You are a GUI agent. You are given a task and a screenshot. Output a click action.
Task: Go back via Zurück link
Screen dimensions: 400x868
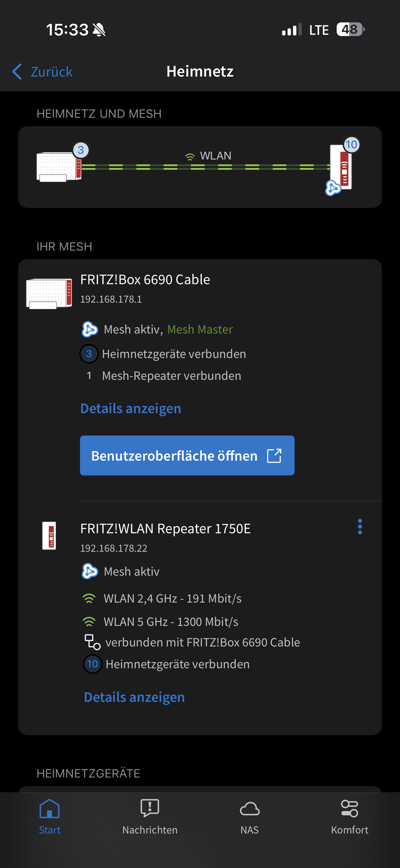click(x=52, y=72)
